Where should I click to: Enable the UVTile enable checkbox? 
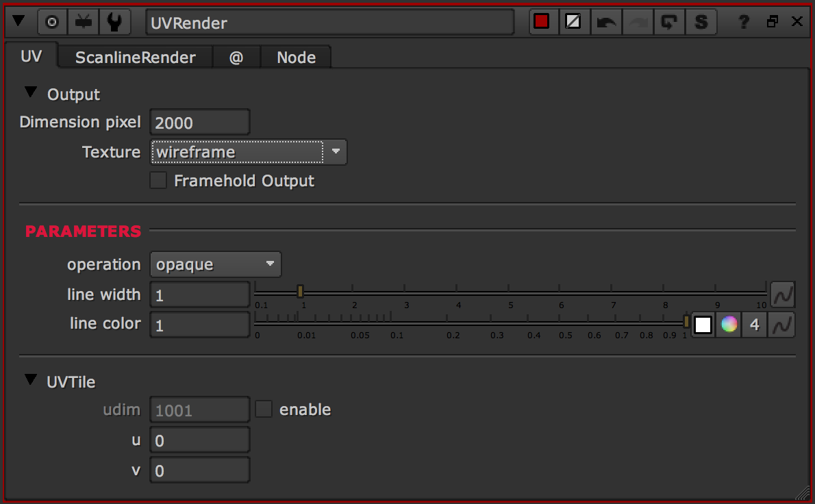click(x=264, y=408)
